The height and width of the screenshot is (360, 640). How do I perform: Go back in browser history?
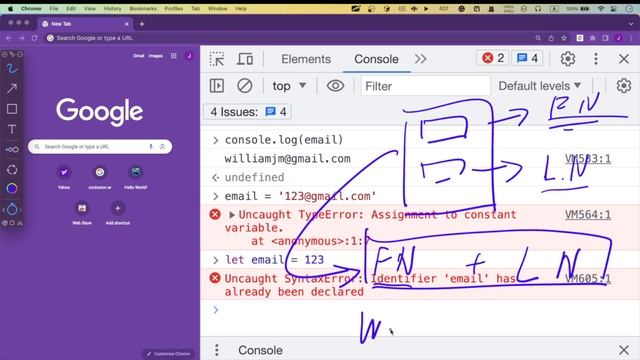pyautogui.click(x=9, y=38)
